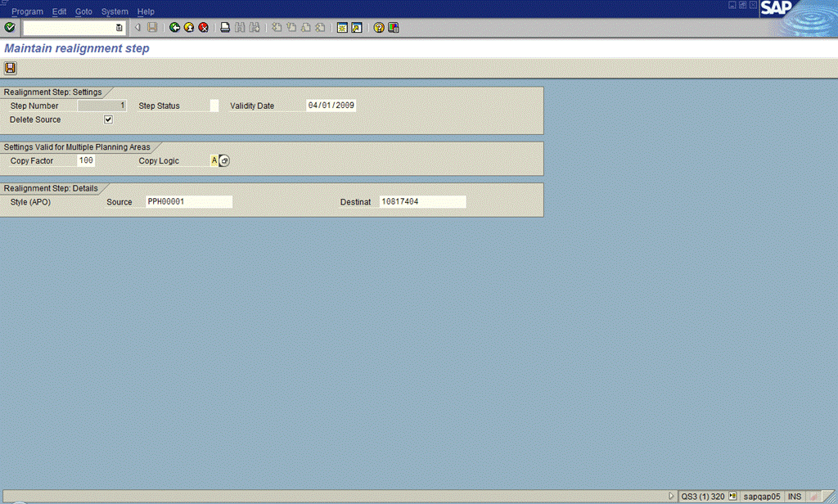Viewport: 838px width, 504px height.
Task: Click the Previous Page icon
Action: [x=291, y=27]
